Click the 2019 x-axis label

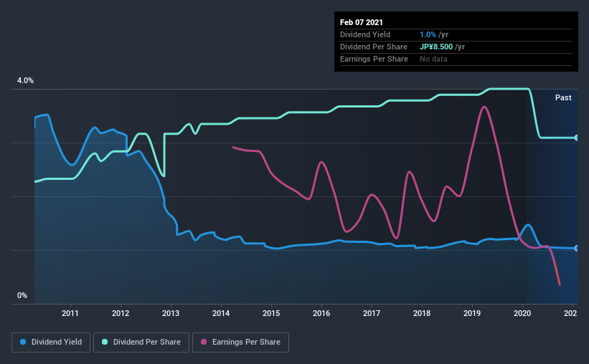pyautogui.click(x=472, y=313)
